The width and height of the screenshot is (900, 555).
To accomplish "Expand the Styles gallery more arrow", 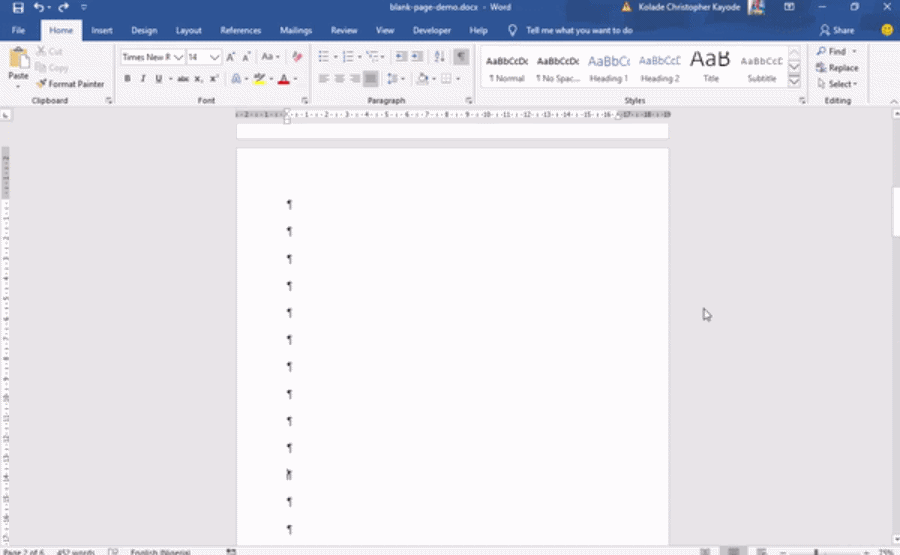I will (x=794, y=80).
